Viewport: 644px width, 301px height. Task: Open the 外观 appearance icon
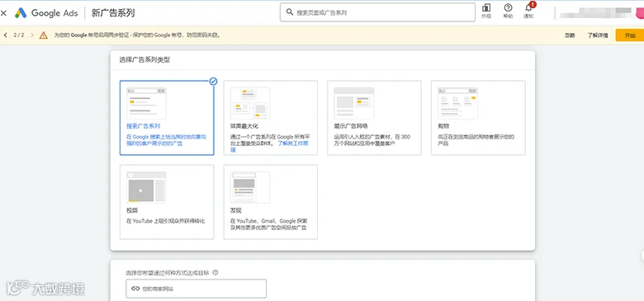click(485, 11)
